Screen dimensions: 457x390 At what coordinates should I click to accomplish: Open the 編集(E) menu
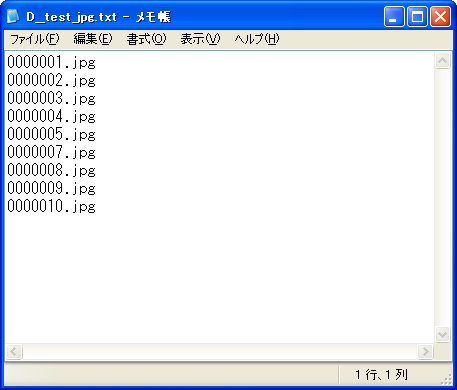coord(93,39)
